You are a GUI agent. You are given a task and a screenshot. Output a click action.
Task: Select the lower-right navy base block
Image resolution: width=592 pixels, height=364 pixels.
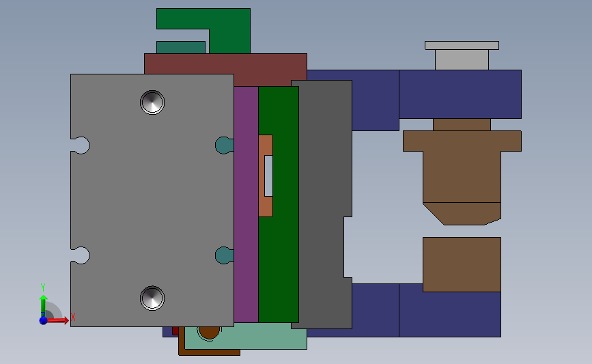tap(450, 314)
